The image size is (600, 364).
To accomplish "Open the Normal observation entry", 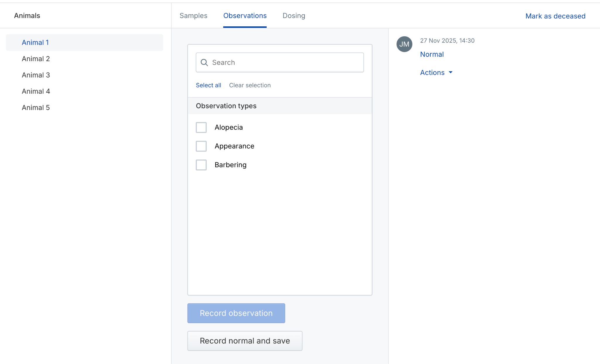I will click(x=432, y=54).
